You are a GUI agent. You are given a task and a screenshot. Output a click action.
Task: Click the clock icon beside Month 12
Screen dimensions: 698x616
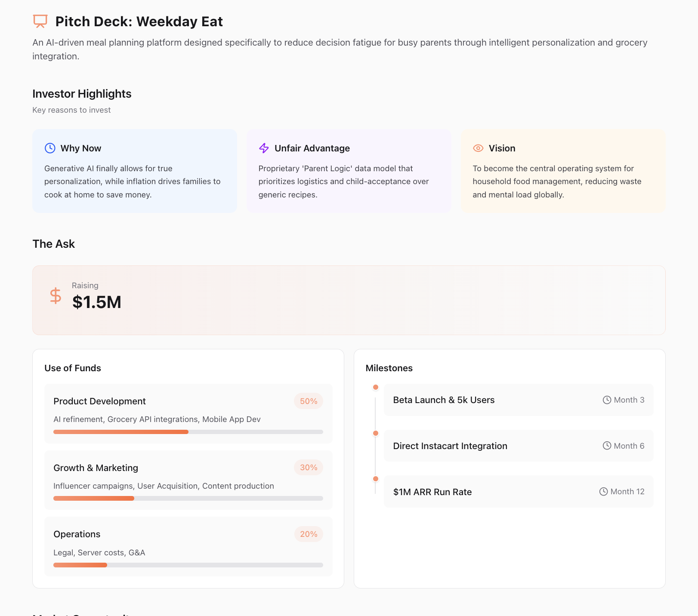(603, 492)
